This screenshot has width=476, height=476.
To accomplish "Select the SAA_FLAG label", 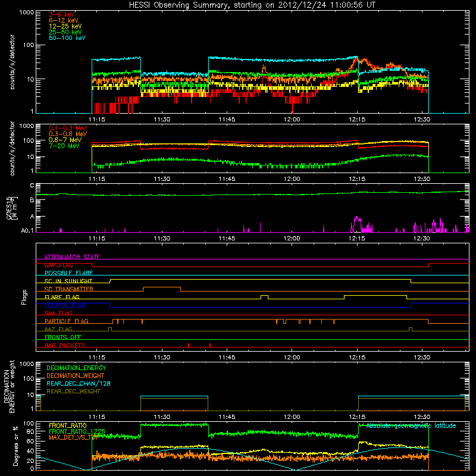I will (58, 313).
